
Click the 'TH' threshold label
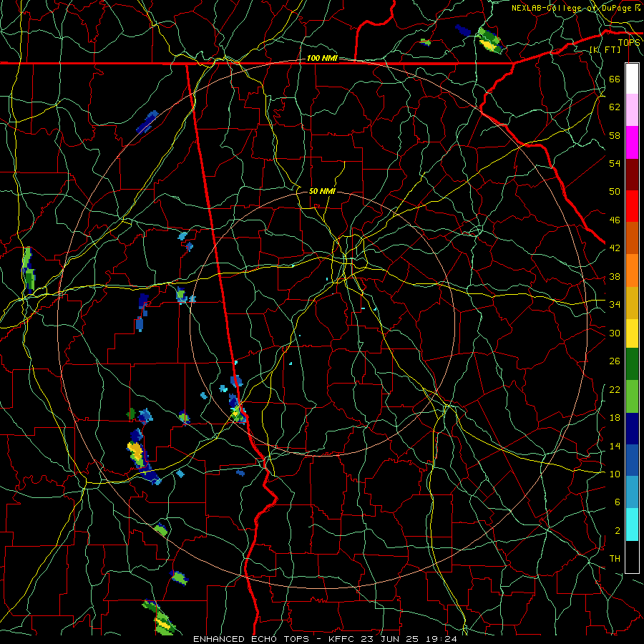tap(615, 559)
